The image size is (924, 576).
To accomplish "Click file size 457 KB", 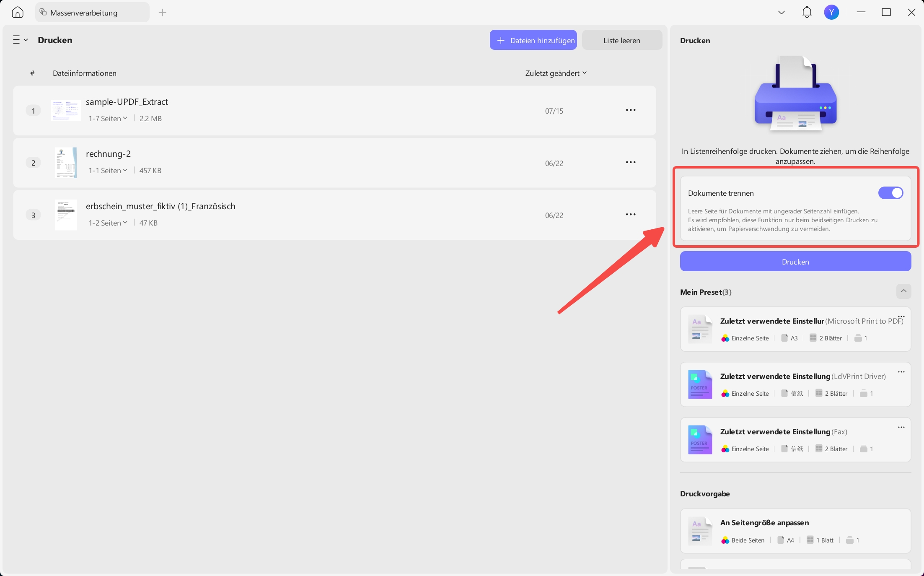I will 150,171.
